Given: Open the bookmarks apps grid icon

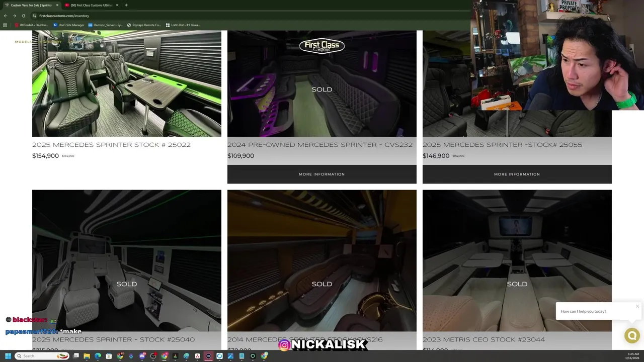Looking at the screenshot, I should pos(6,25).
